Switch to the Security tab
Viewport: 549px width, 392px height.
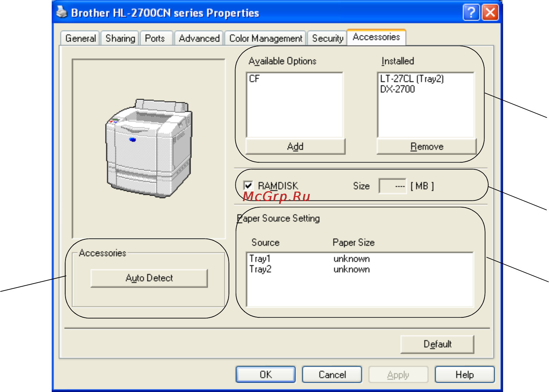coord(328,38)
